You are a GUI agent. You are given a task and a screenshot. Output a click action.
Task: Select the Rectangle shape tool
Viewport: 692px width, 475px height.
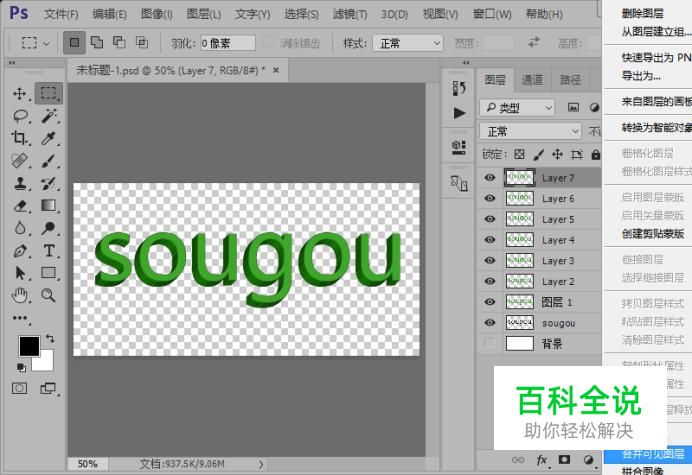[x=49, y=273]
